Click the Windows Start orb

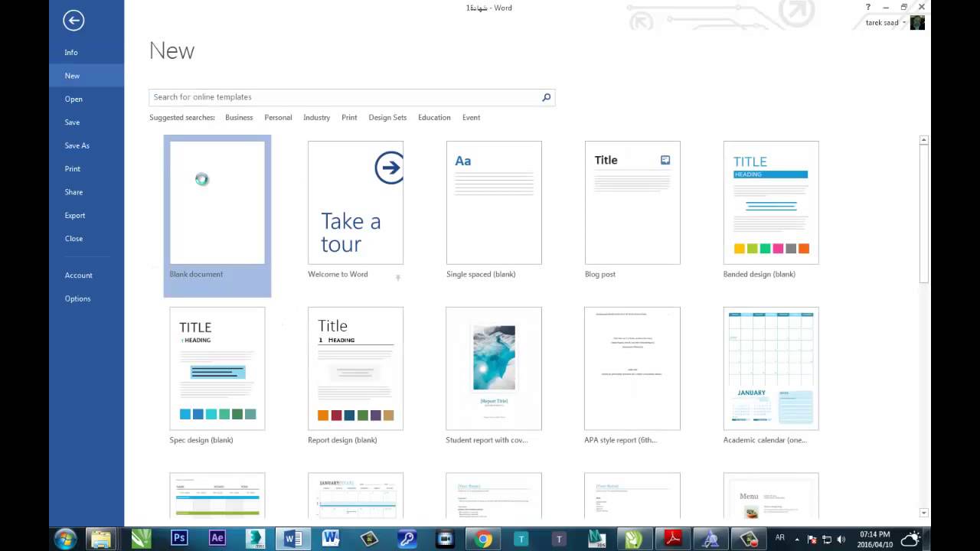(x=65, y=539)
